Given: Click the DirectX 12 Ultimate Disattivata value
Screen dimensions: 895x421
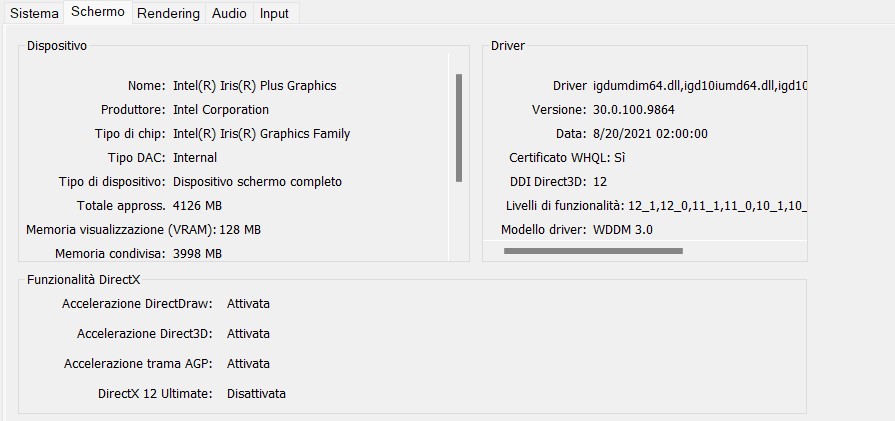Looking at the screenshot, I should coord(256,394).
